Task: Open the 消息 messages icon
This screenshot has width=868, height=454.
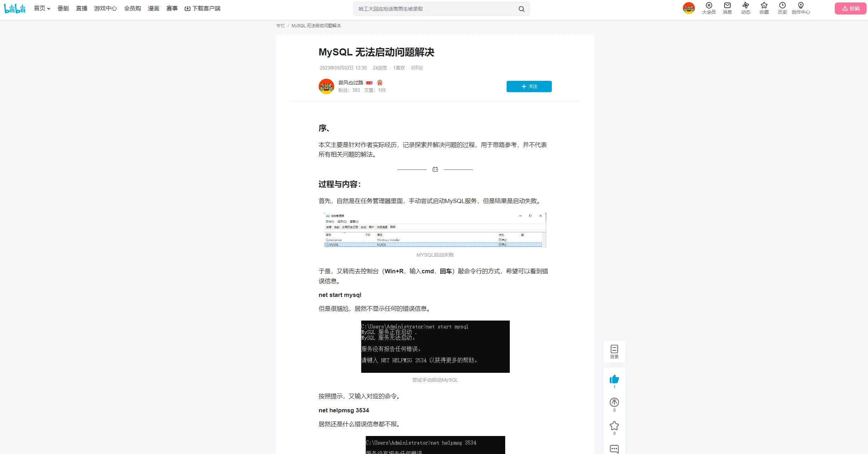Action: coord(727,8)
